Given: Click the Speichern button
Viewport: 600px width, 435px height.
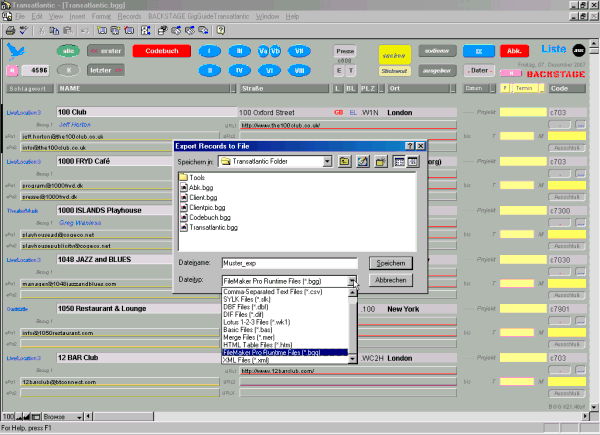Looking at the screenshot, I should click(391, 263).
